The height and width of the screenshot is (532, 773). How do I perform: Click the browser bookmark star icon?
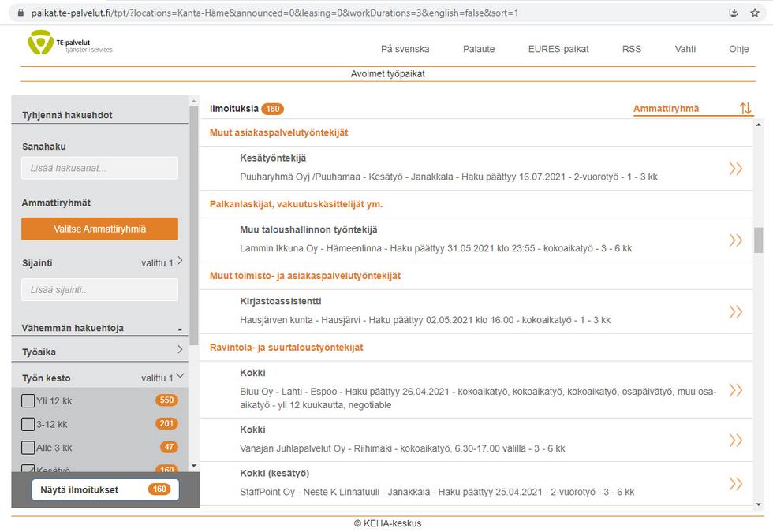point(756,13)
